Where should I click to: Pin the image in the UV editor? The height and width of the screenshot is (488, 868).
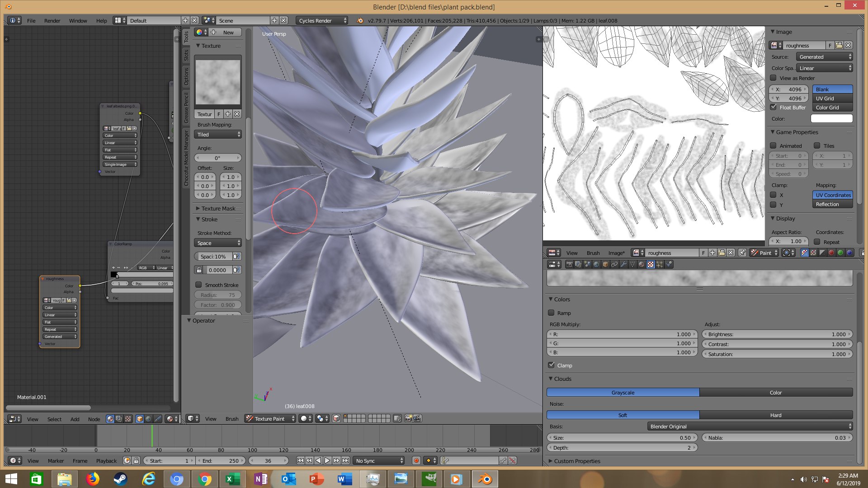tap(742, 253)
